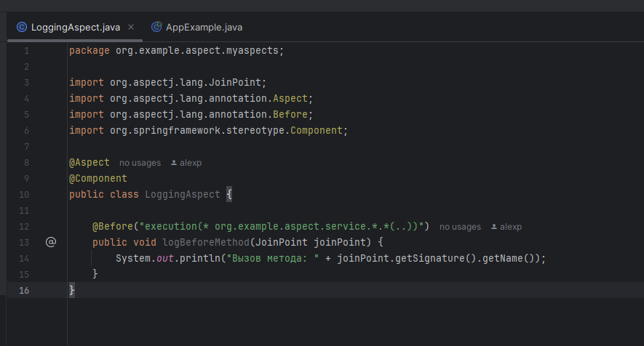The image size is (644, 346).
Task: Switch to the LoggingAspect.java tab
Action: (75, 27)
